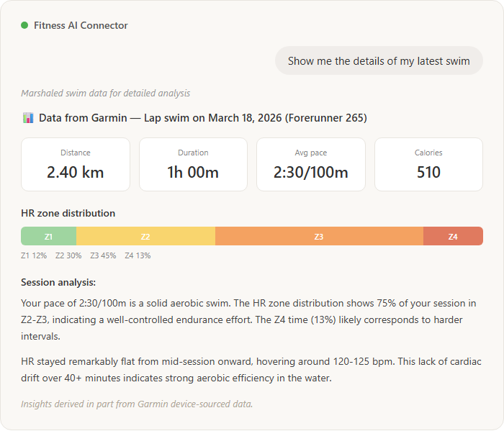Click the 'Session analysis:' heading
This screenshot has width=504, height=431.
58,282
